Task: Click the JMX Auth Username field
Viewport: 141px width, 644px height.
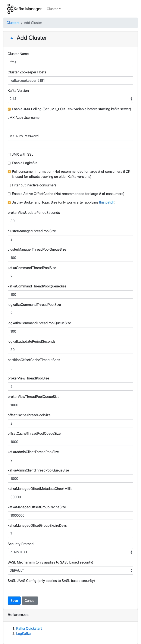Action: (x=70, y=126)
